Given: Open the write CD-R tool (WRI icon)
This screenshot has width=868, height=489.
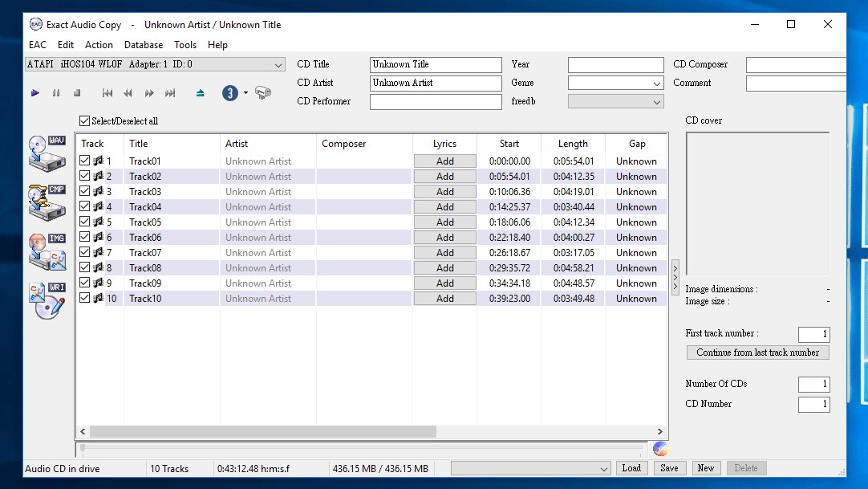Looking at the screenshot, I should pos(47,300).
